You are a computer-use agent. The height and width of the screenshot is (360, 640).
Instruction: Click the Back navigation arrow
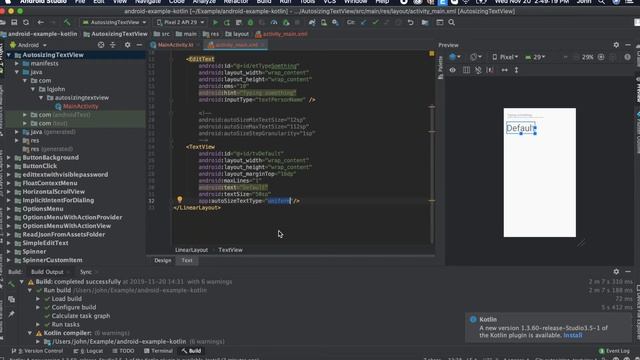point(40,22)
